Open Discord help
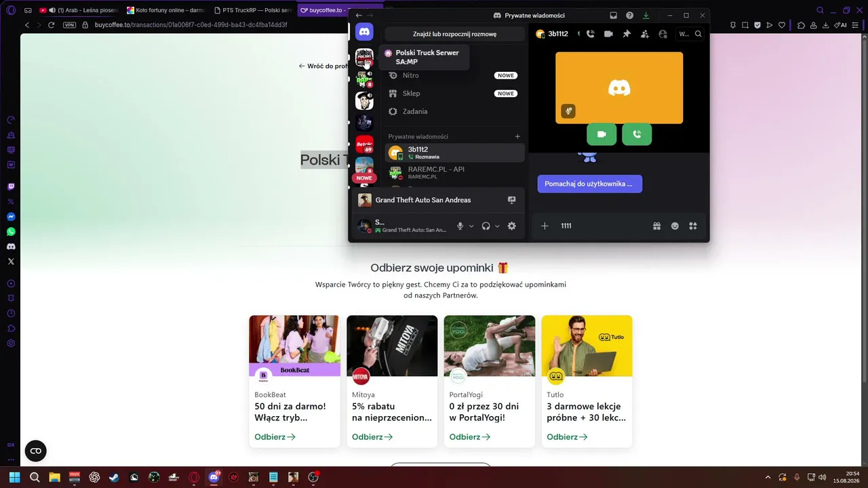This screenshot has width=868, height=488. click(x=630, y=16)
